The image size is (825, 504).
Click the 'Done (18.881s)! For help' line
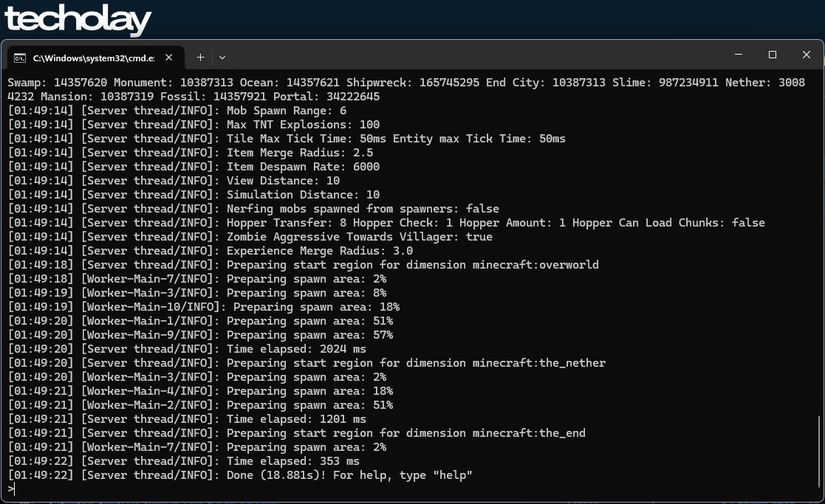pos(240,475)
